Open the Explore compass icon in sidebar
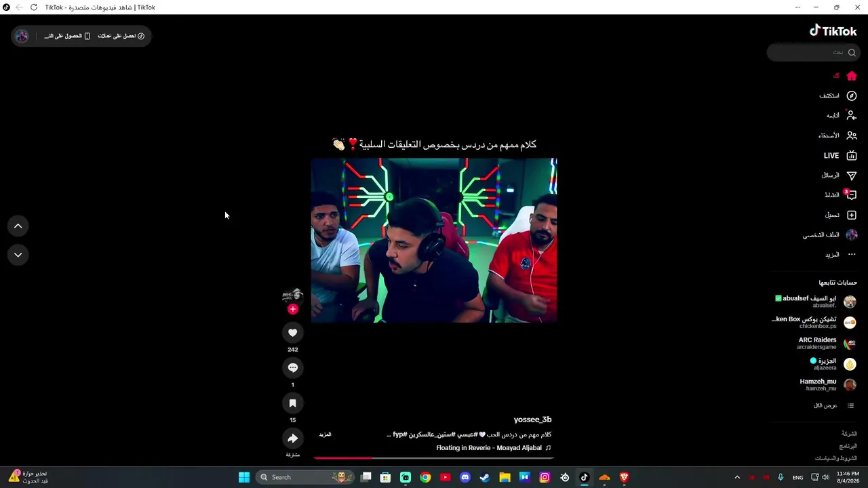The image size is (868, 488). pyautogui.click(x=852, y=96)
